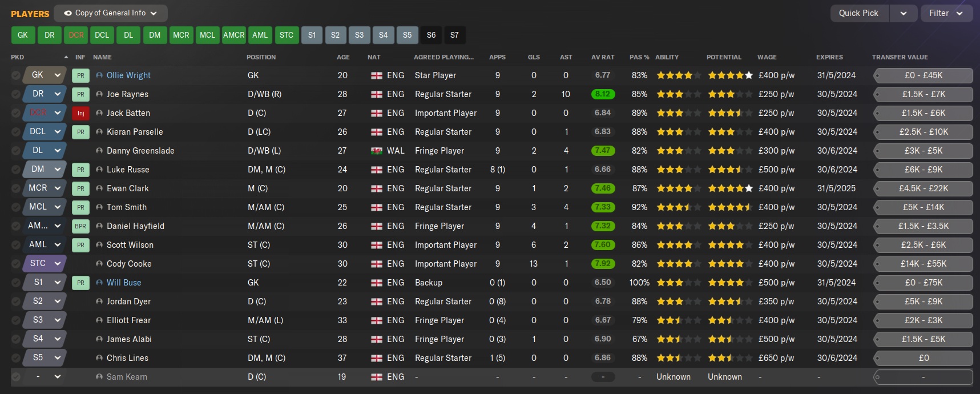Click player profile icon beside Danny Greenslade
This screenshot has width=980, height=394.
pyautogui.click(x=99, y=151)
